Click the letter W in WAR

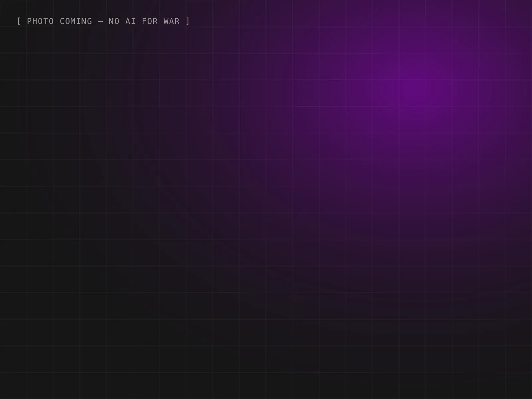pos(166,21)
